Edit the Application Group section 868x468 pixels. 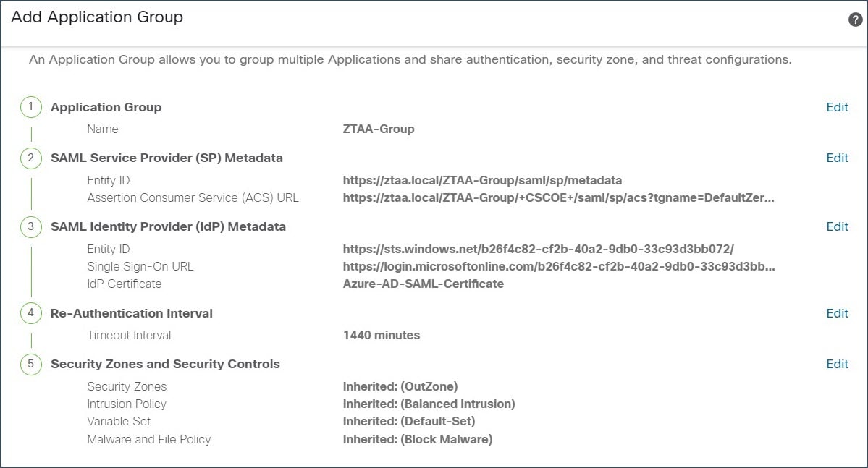tap(837, 107)
